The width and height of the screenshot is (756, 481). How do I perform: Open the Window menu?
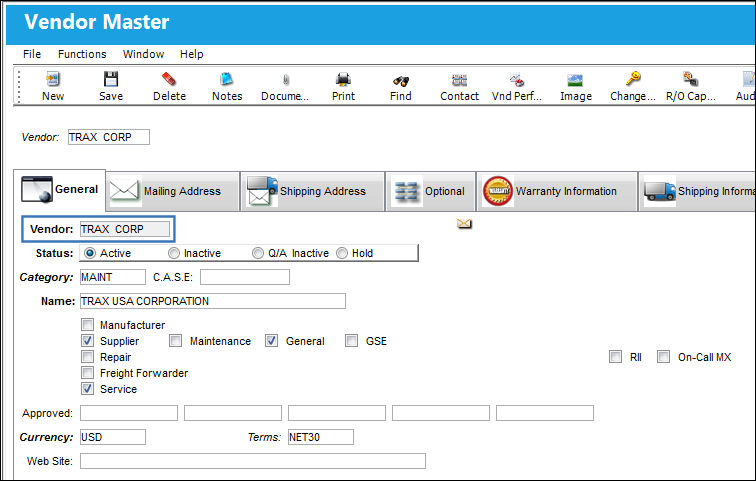[143, 54]
